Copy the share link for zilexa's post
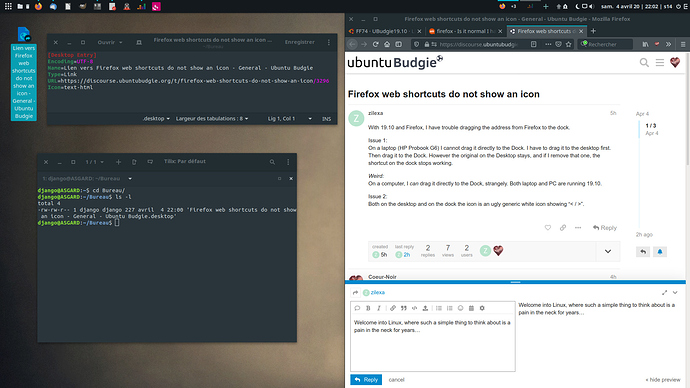The height and width of the screenshot is (388, 690). tap(563, 228)
